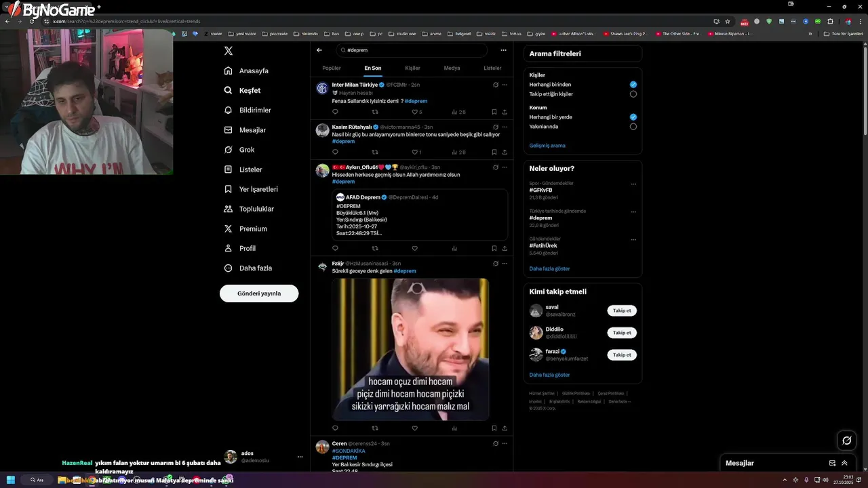
Task: Open Anasayfa from the sidebar
Action: [x=246, y=71]
